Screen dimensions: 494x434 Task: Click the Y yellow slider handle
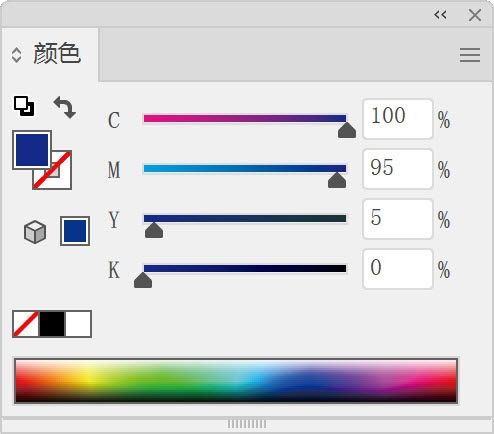click(154, 230)
